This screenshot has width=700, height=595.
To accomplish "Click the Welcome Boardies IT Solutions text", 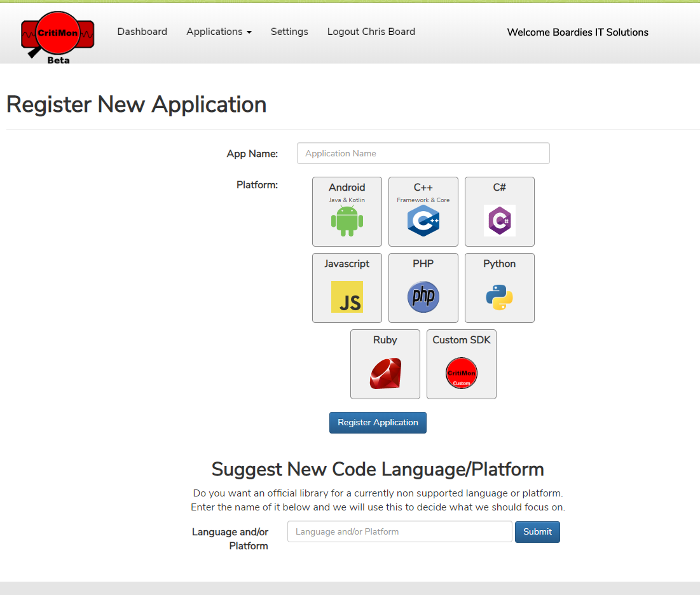I will click(x=578, y=32).
